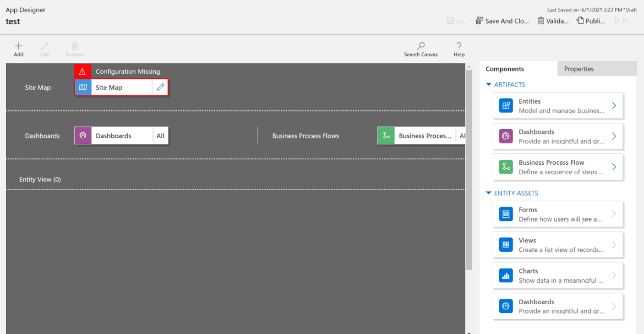Click the Views grid icon in Entity Assets
644x334 pixels.
506,245
